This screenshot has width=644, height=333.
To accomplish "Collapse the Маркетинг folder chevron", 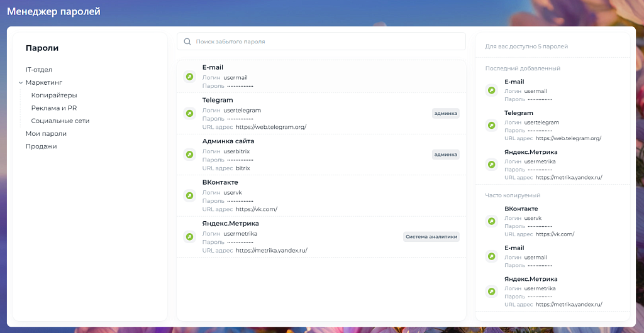I will (x=21, y=83).
